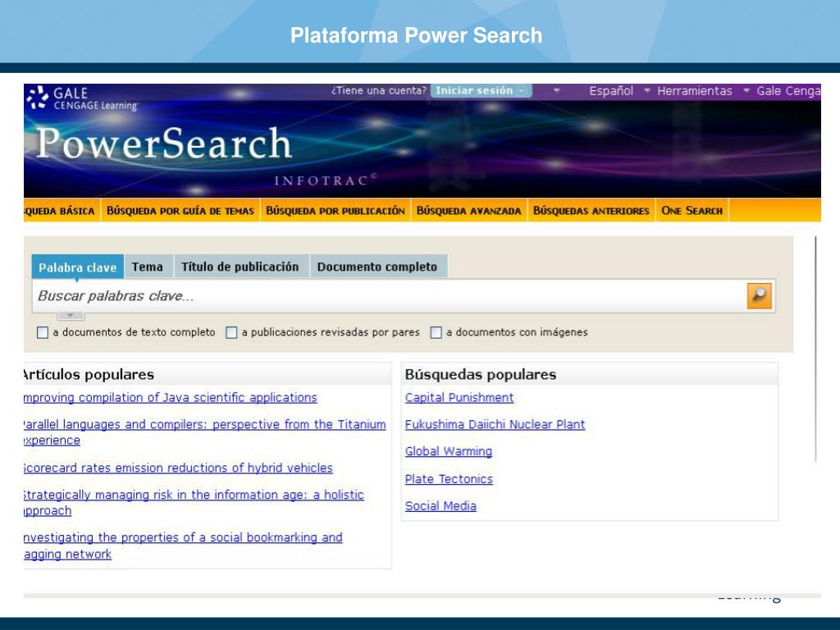Click the Gale Cengage Learning logo
840x630 pixels.
point(82,98)
